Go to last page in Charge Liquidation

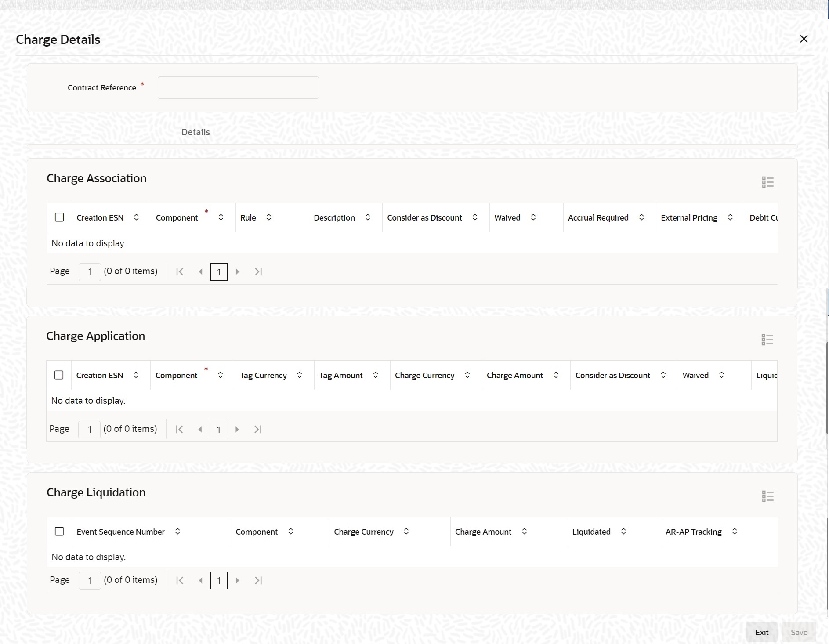[x=258, y=580]
